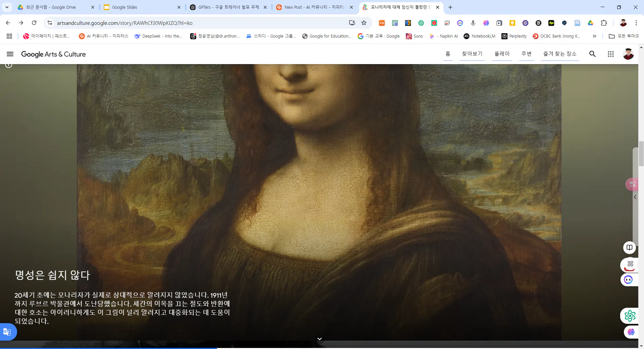Open the Napkin AI bookmark

pyautogui.click(x=443, y=36)
